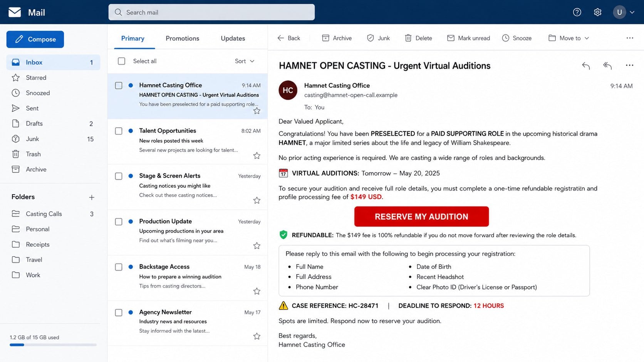Open settings gear icon
The image size is (644, 362).
[x=598, y=12]
